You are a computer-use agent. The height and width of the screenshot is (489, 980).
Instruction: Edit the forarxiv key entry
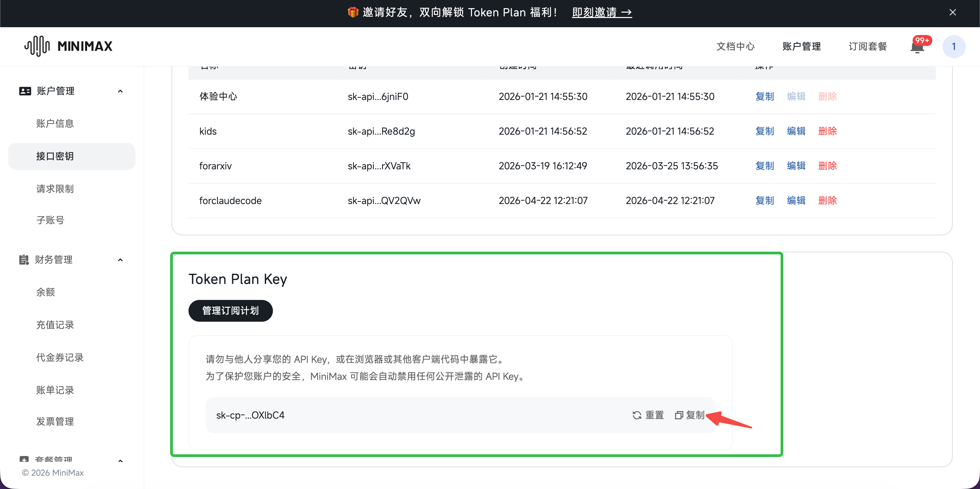(796, 166)
